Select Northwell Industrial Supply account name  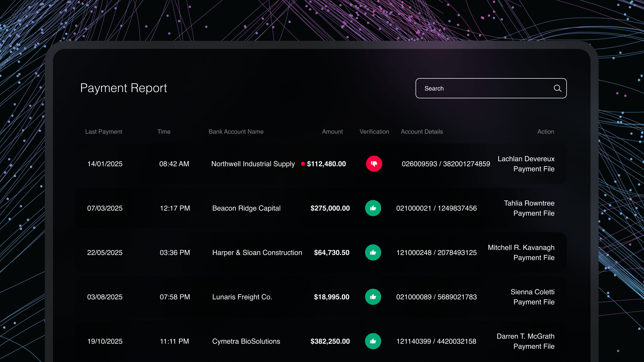[x=253, y=164]
